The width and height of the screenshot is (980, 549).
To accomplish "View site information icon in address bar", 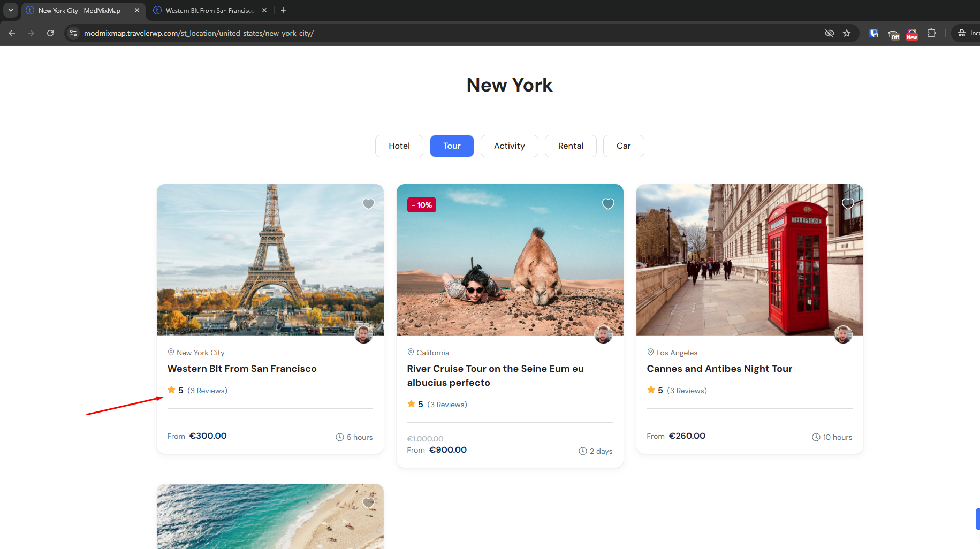I will tap(73, 33).
